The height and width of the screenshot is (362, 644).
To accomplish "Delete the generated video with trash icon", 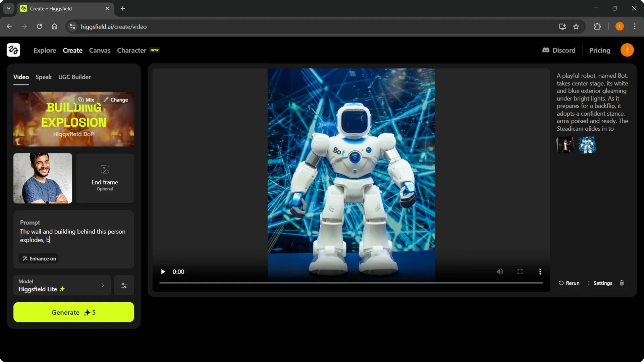I will pos(621,283).
